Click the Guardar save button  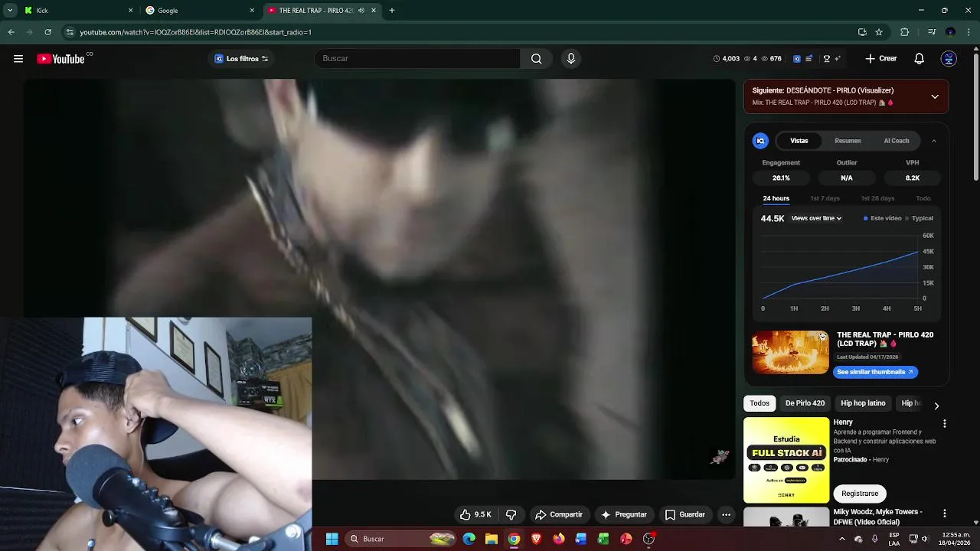tap(685, 515)
